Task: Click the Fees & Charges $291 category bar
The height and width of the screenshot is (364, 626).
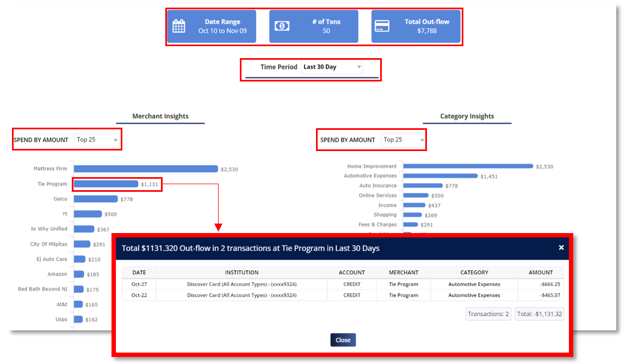Action: (x=411, y=224)
